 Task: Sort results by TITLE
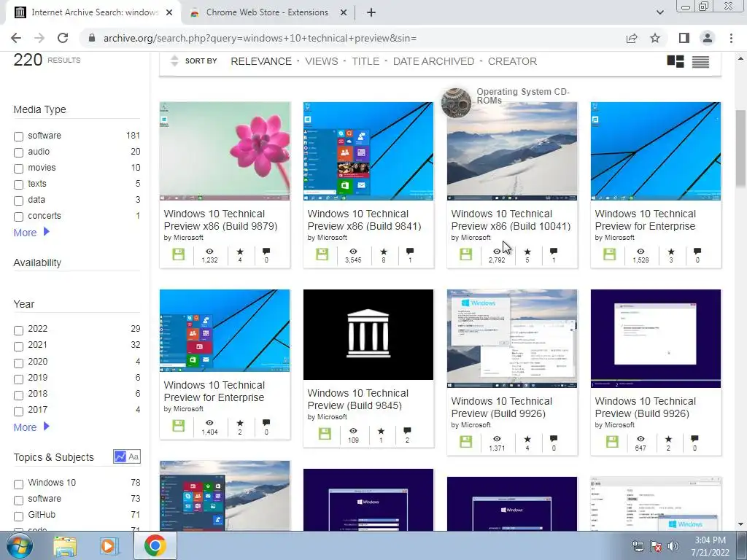coord(365,61)
